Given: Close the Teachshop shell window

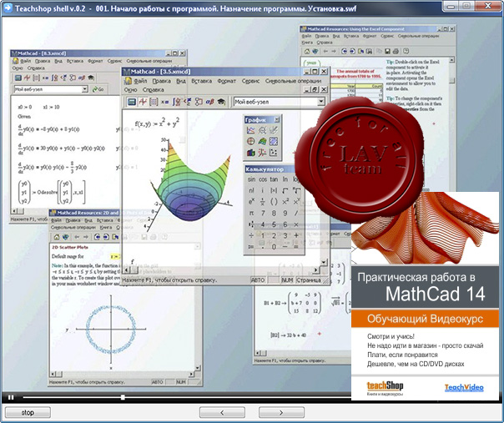Looking at the screenshot, I should tap(489, 6).
